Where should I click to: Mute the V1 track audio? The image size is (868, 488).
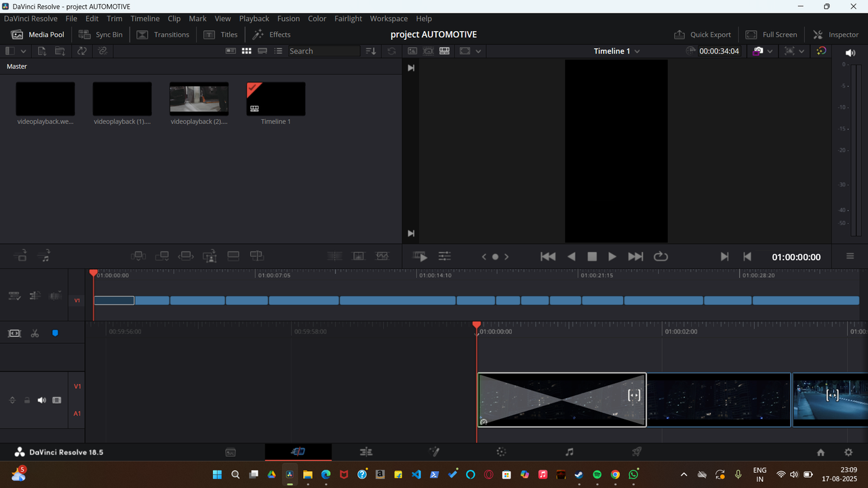coord(41,400)
